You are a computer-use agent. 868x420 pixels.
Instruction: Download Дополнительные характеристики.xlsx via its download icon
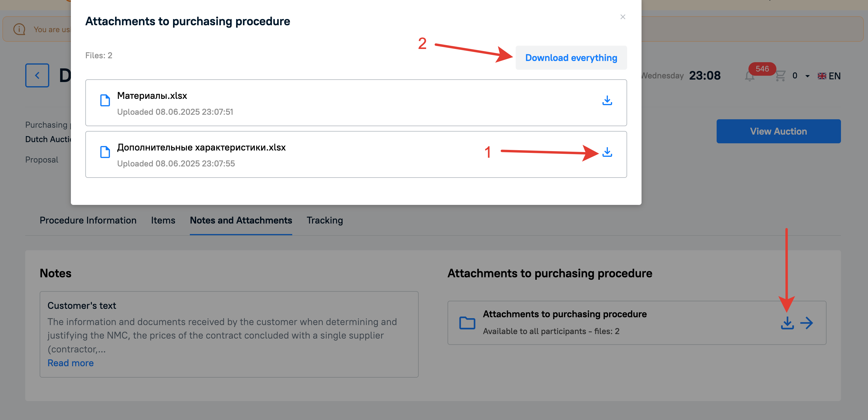pos(607,152)
